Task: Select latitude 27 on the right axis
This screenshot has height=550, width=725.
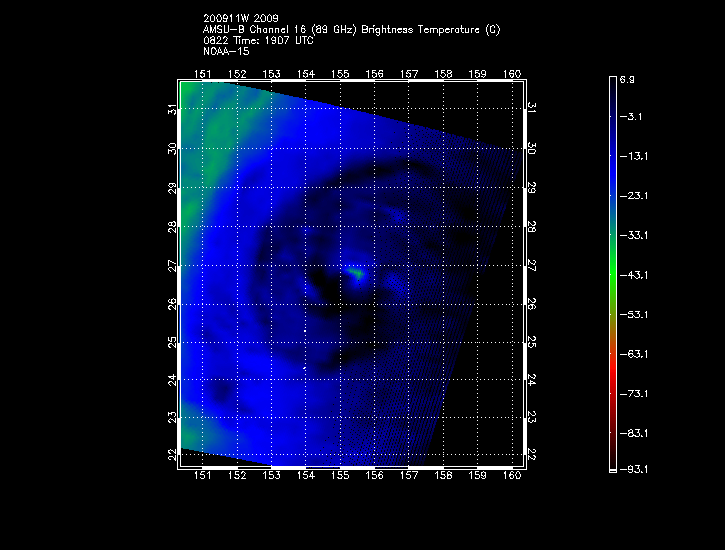Action: pyautogui.click(x=532, y=265)
